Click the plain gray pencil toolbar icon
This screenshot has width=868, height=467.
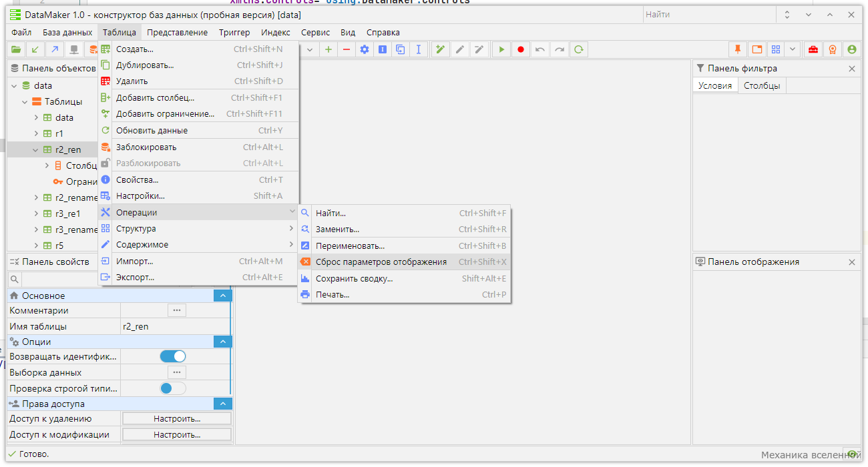pyautogui.click(x=460, y=49)
